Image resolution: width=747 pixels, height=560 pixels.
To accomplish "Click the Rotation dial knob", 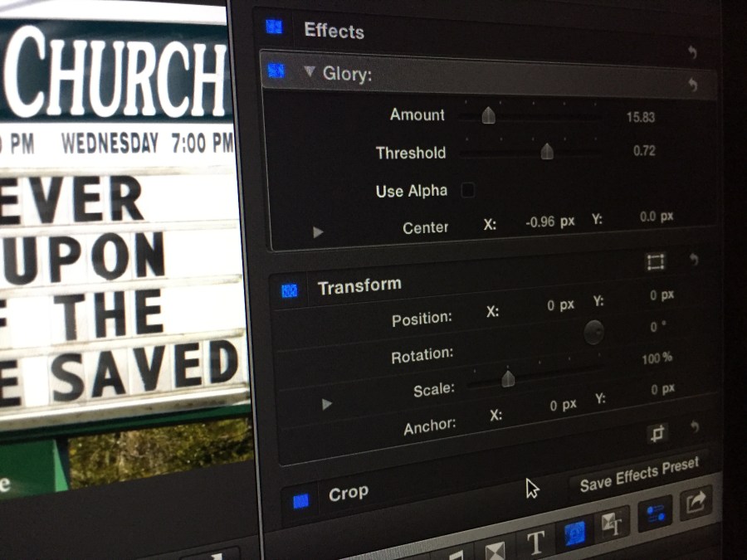I will (x=593, y=332).
